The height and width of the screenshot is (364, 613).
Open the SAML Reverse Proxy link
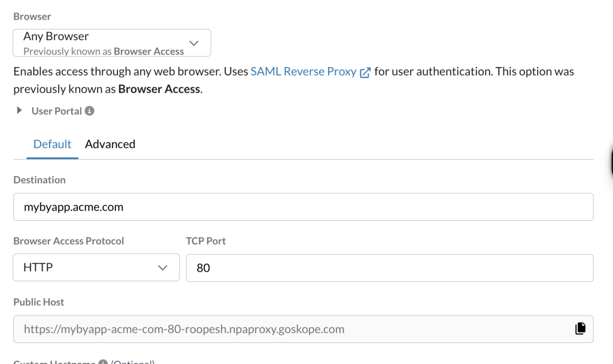304,72
